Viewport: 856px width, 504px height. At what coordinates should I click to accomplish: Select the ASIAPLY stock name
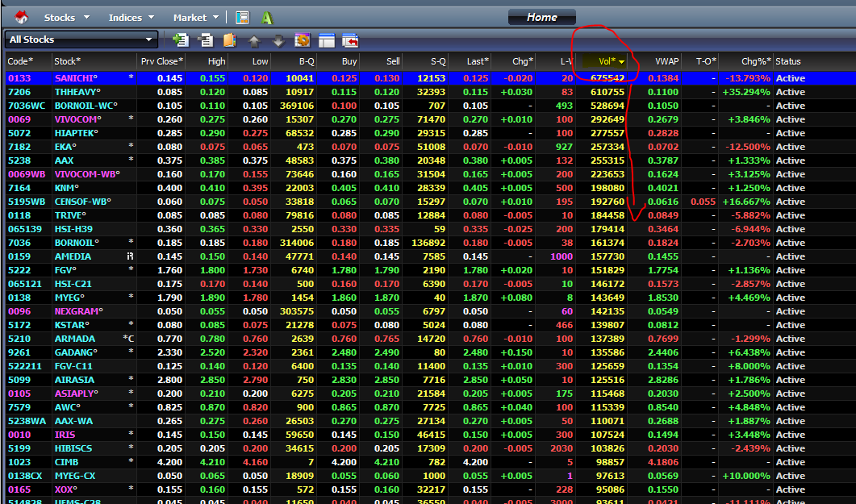coord(77,394)
